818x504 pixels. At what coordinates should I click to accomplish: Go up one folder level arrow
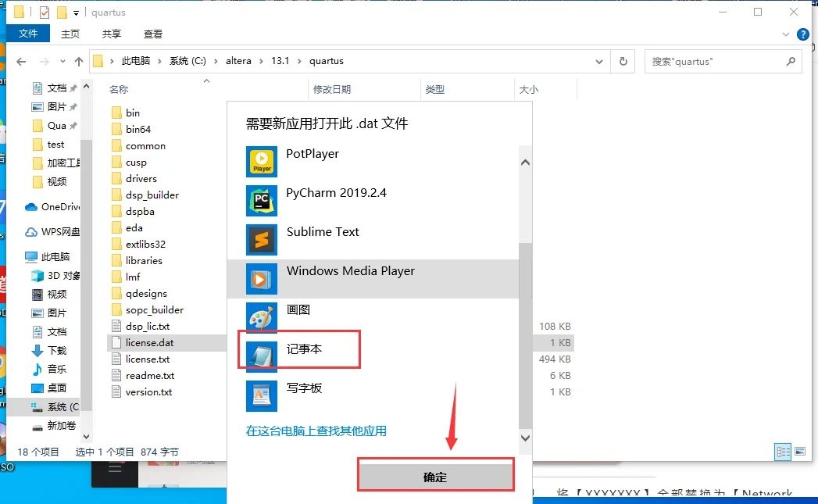coord(79,62)
